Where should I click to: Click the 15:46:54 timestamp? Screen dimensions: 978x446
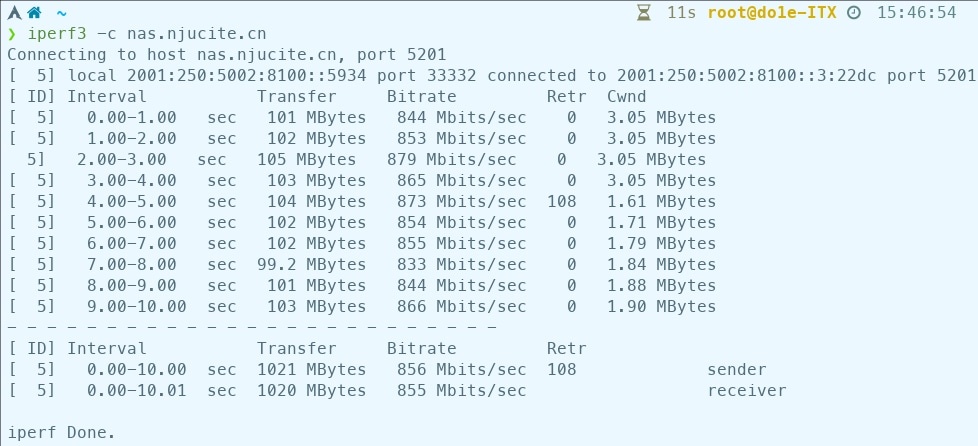pyautogui.click(x=916, y=12)
